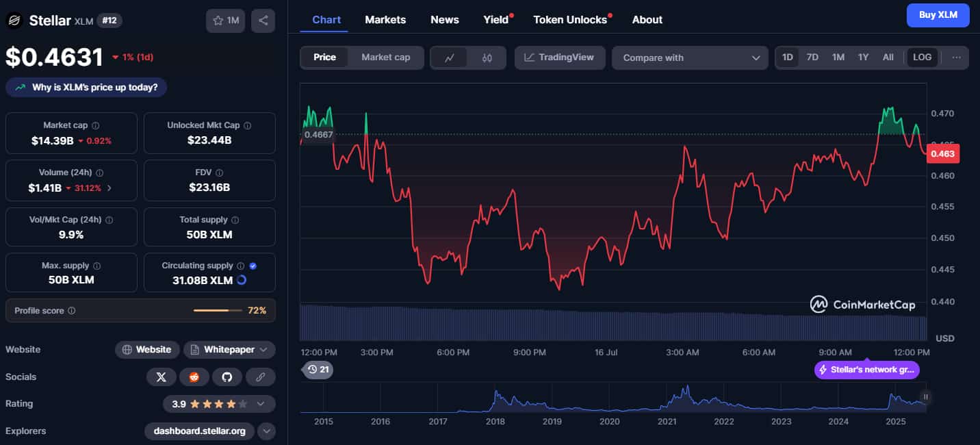Click the volume bars under chart
Viewport: 980px width, 445px height.
coord(613,322)
